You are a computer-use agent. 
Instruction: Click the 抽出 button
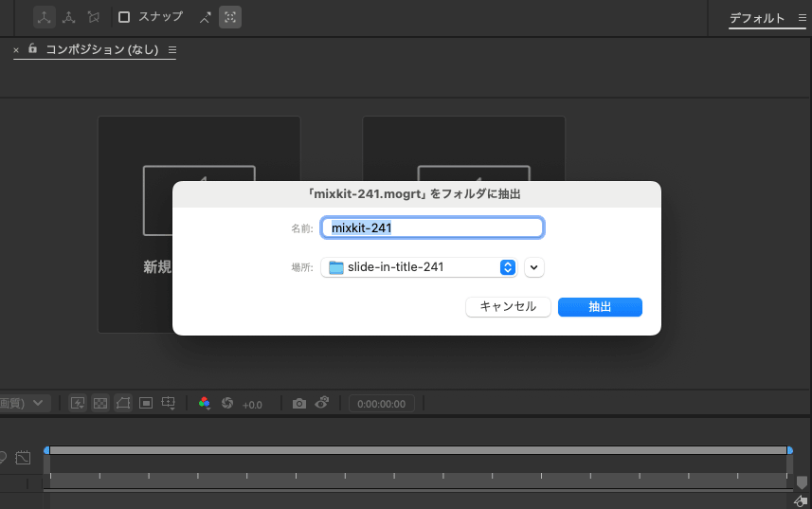pos(600,306)
